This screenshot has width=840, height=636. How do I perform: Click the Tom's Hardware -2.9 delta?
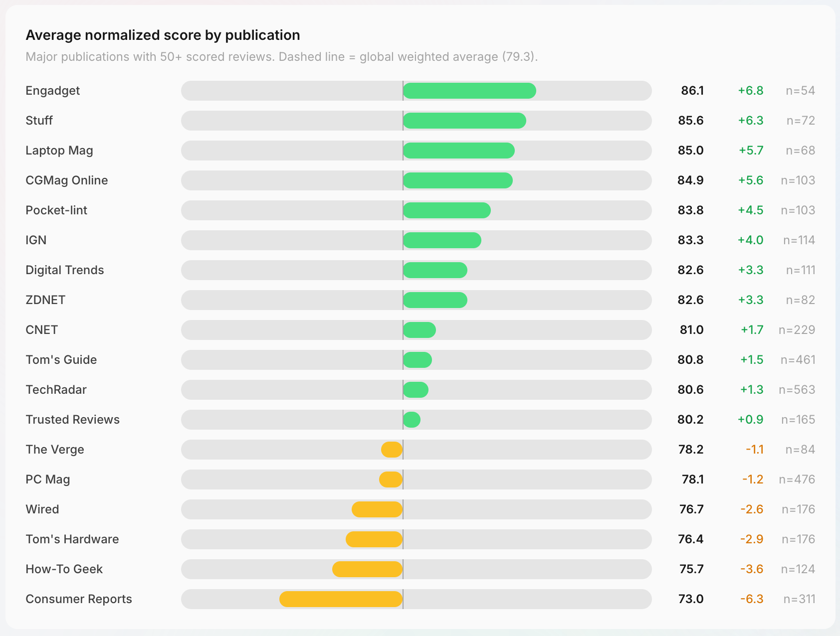tap(752, 539)
